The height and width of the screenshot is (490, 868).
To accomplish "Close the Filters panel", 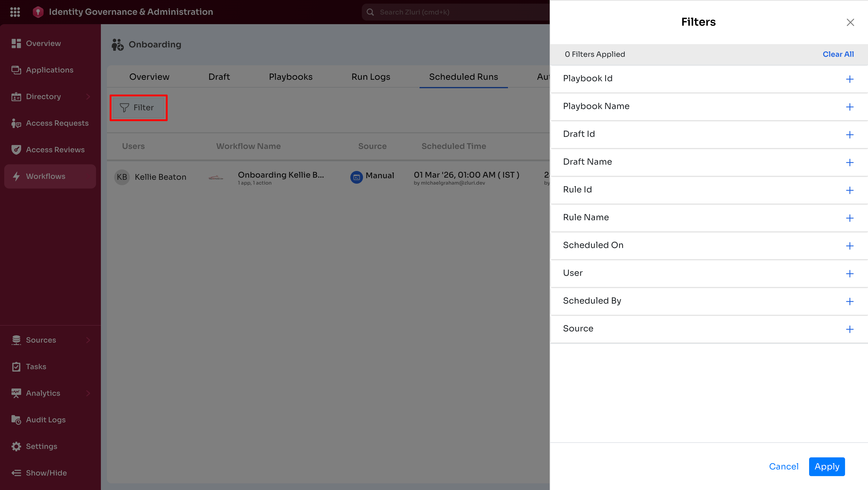I will pyautogui.click(x=850, y=23).
